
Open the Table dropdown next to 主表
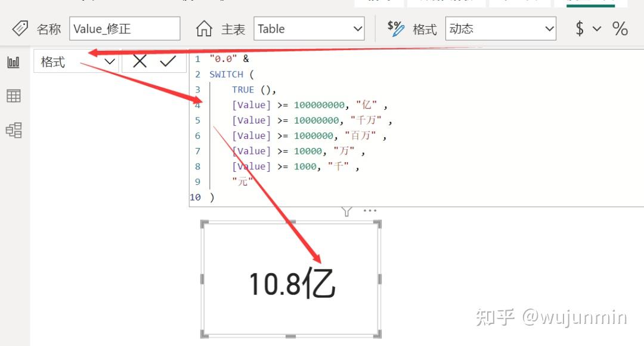tap(357, 27)
